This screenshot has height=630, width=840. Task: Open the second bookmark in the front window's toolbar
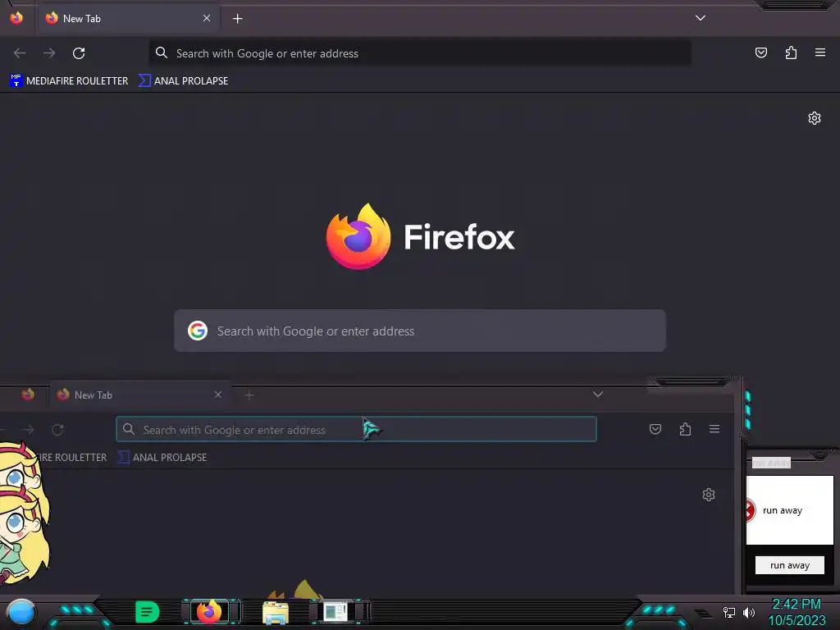pyautogui.click(x=183, y=81)
